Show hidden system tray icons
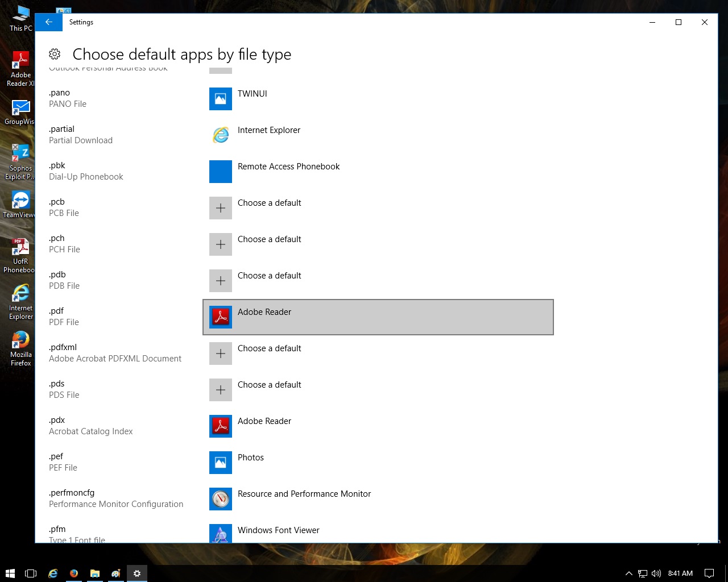Viewport: 728px width, 582px height. click(628, 573)
